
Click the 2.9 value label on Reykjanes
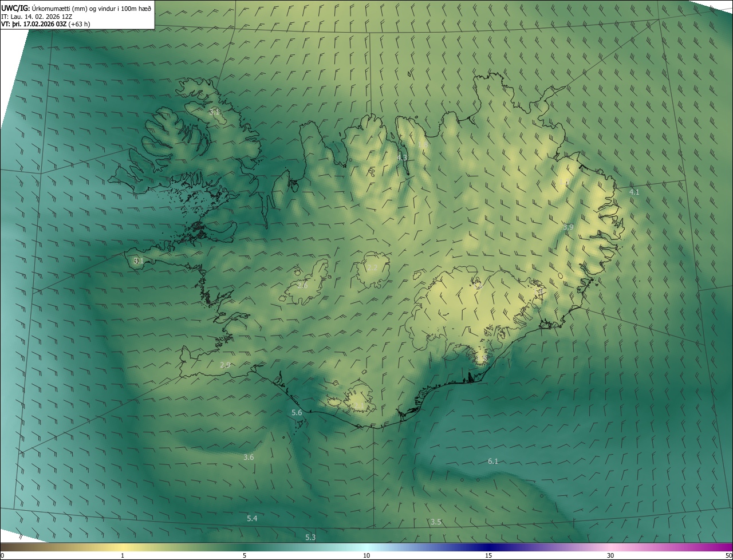point(225,365)
